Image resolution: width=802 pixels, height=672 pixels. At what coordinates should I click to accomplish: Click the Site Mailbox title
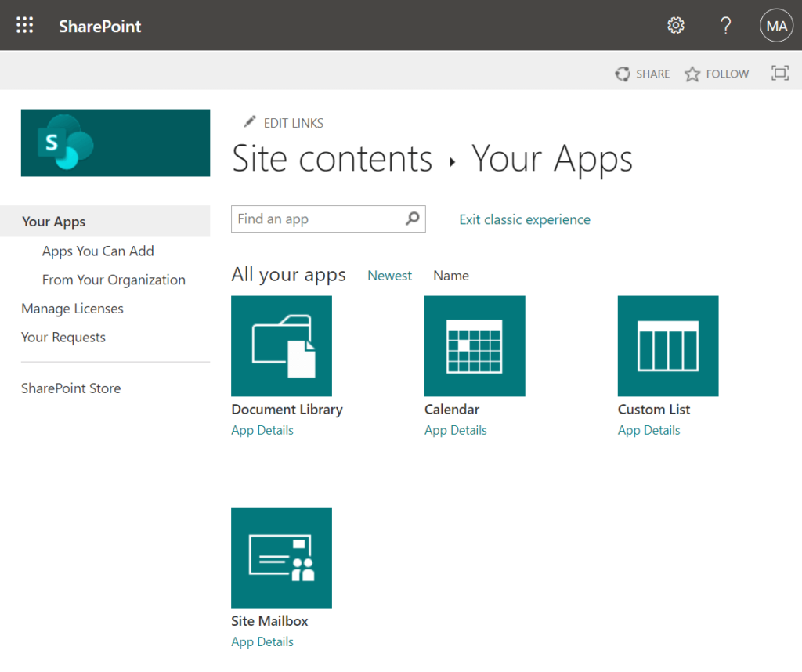pos(269,621)
